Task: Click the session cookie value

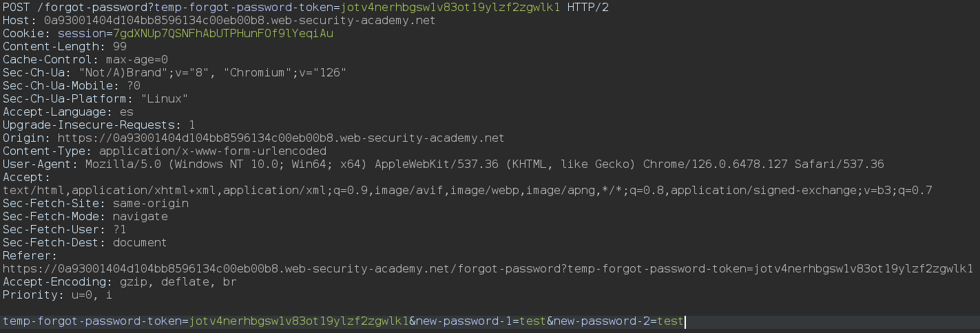Action: [x=223, y=33]
